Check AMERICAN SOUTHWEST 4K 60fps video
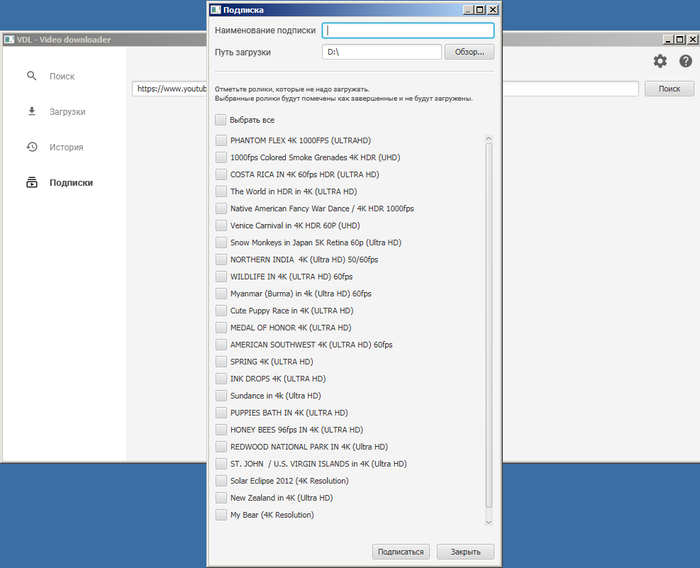Screen dimensions: 700x568 221,344
